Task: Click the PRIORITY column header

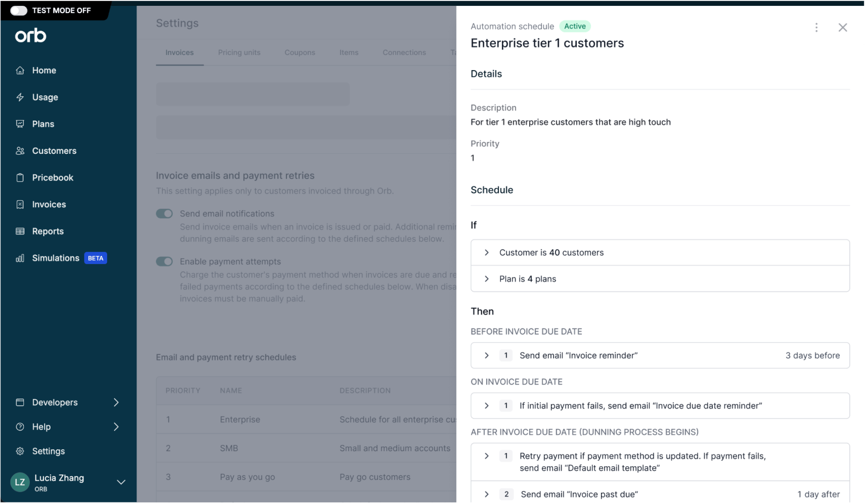Action: (x=183, y=391)
